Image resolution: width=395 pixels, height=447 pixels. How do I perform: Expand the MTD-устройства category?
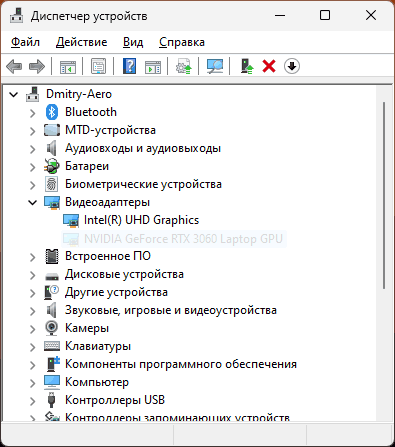point(32,131)
